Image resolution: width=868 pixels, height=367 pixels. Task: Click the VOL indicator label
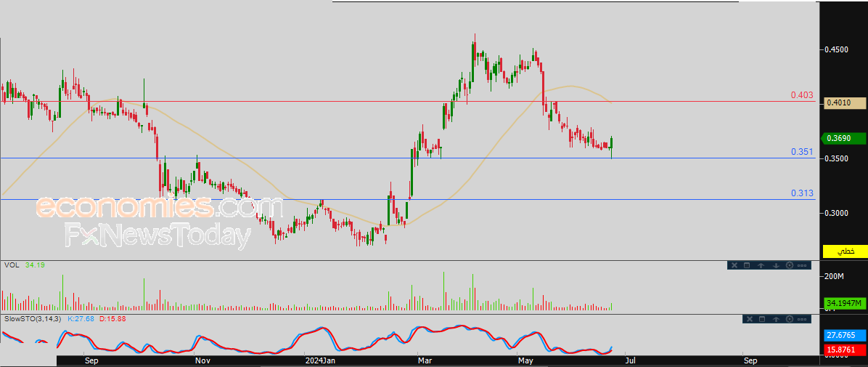pos(12,265)
